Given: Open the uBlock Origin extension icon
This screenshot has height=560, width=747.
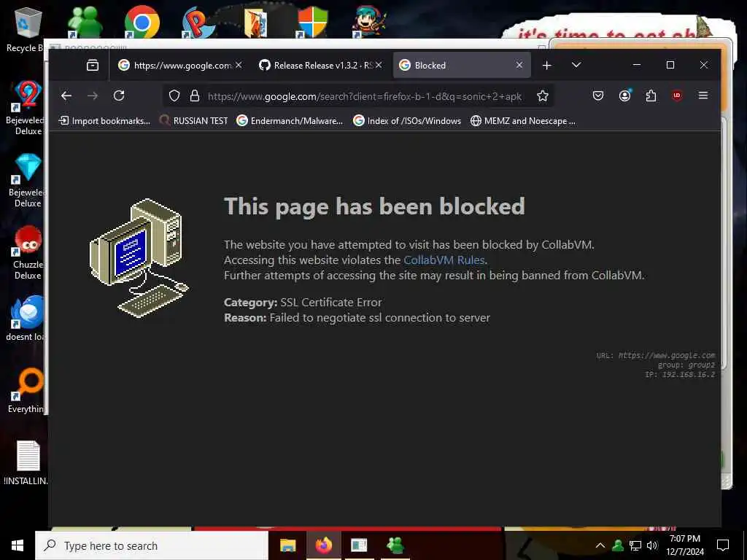Looking at the screenshot, I should (676, 96).
